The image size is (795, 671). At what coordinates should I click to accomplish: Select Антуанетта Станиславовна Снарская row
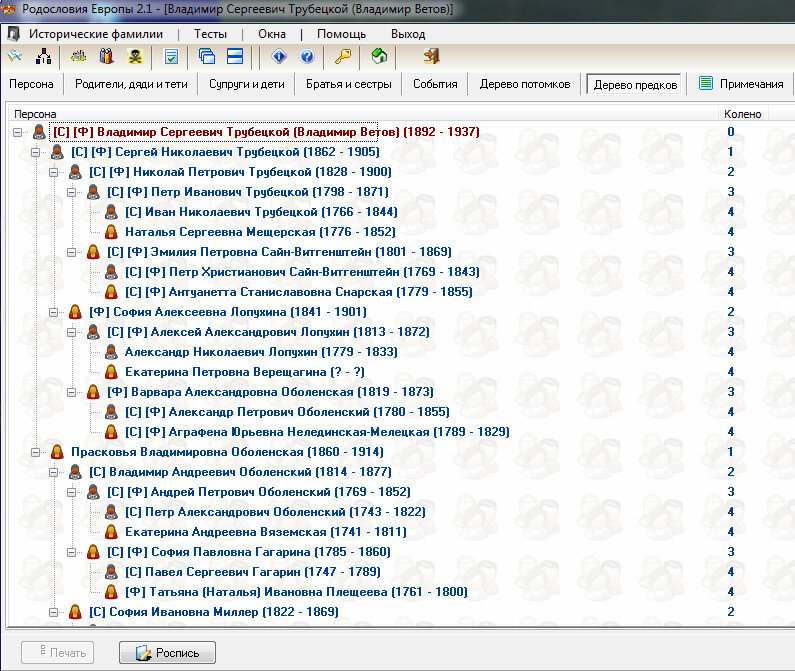tap(299, 292)
